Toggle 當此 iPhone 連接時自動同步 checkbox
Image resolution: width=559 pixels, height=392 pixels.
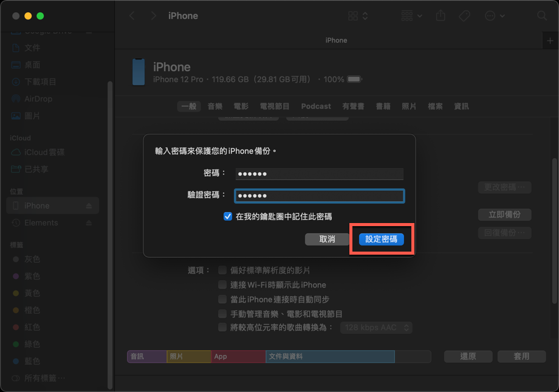(x=222, y=299)
